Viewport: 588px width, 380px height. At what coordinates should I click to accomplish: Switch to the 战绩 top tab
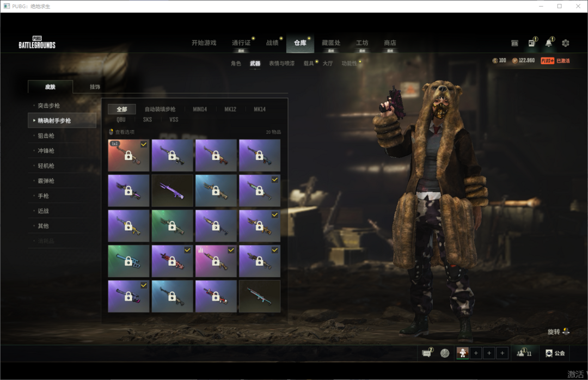(x=272, y=43)
